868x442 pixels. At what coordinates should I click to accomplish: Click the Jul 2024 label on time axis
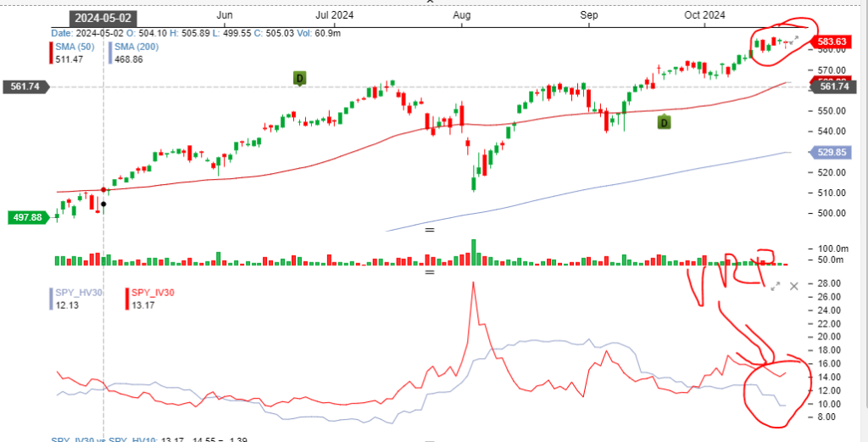click(334, 15)
